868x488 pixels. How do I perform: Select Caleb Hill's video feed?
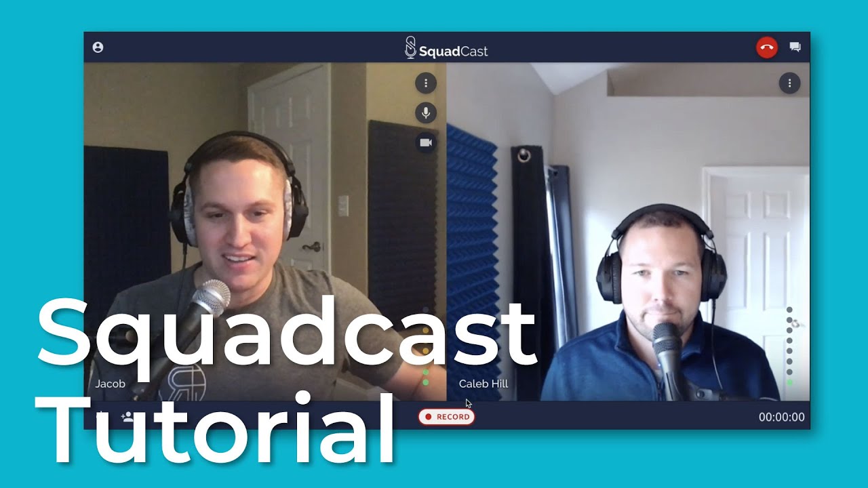click(x=629, y=232)
